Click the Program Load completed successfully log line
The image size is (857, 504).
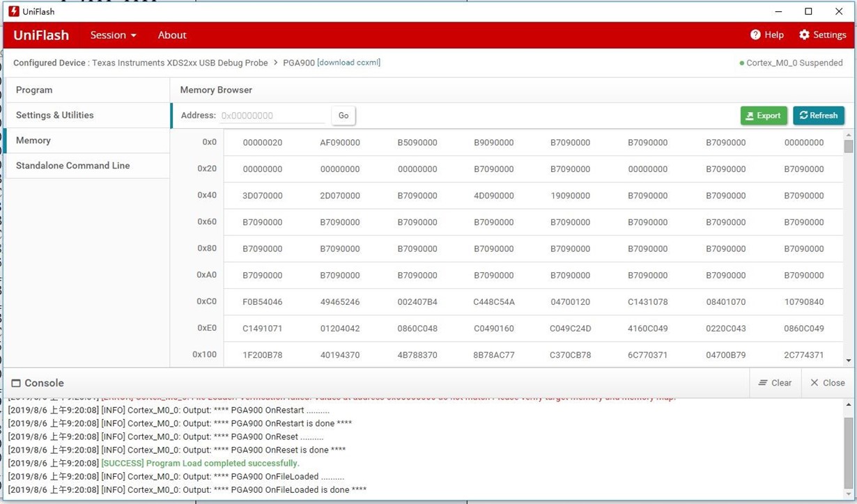click(x=153, y=463)
